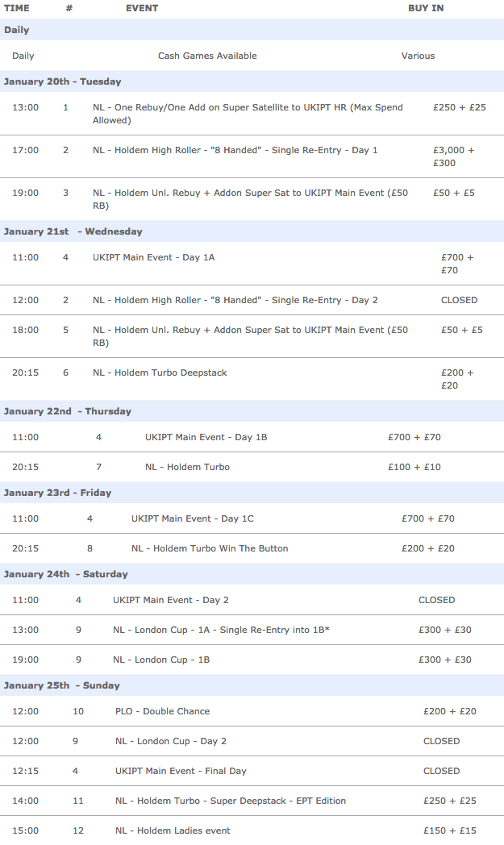Click NL - Holdem Ladies event row
The height and width of the screenshot is (845, 504).
coord(252,830)
